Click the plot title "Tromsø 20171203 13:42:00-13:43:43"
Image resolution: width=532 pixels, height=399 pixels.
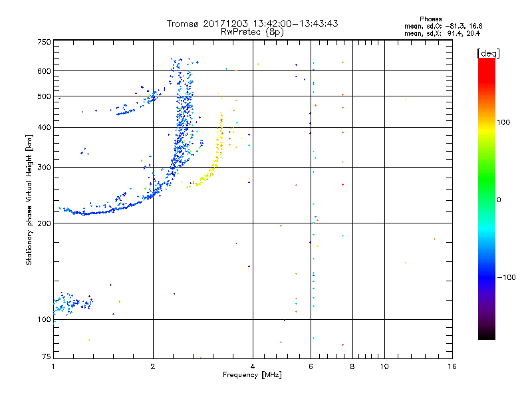click(x=252, y=23)
